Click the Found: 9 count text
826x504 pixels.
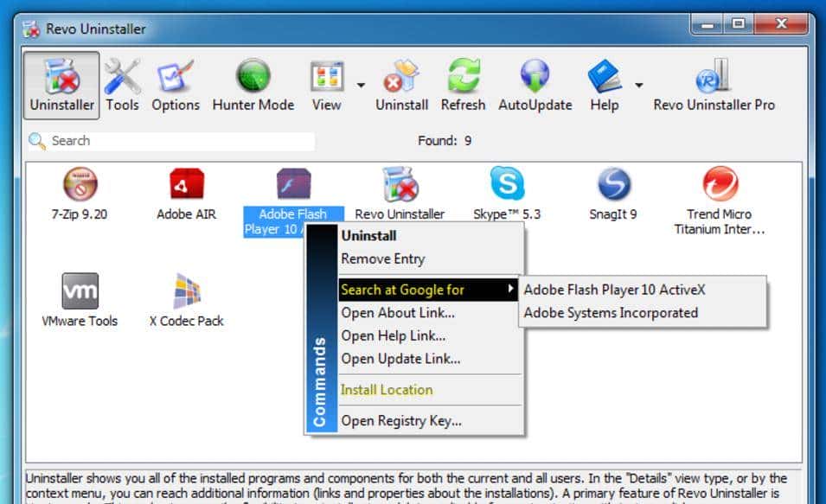point(445,141)
